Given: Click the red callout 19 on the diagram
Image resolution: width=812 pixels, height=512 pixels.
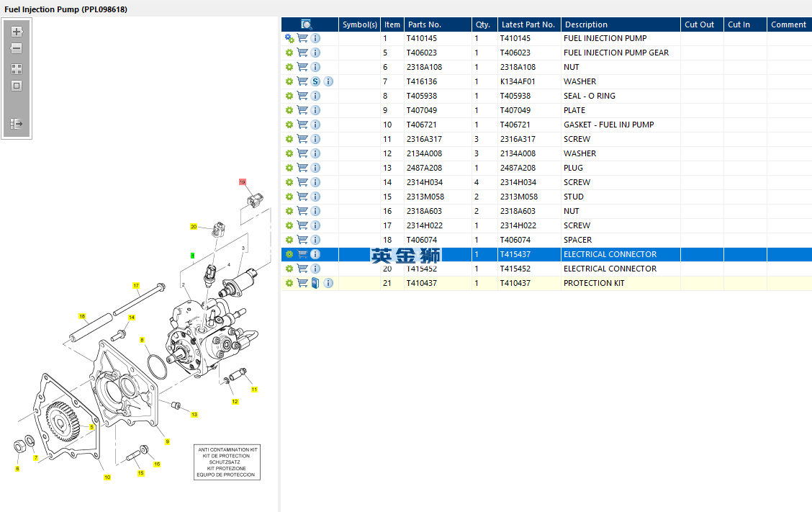Looking at the screenshot, I should tap(243, 182).
